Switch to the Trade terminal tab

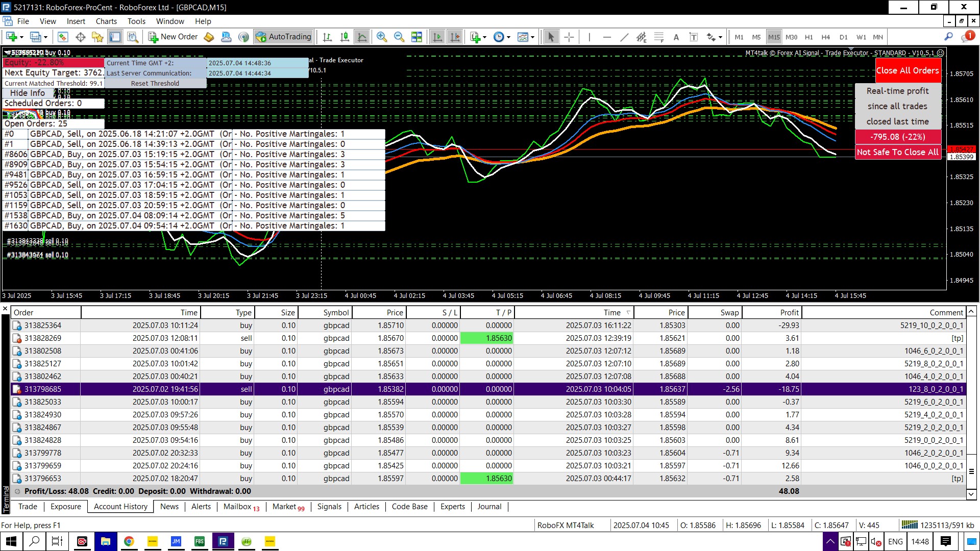[28, 506]
